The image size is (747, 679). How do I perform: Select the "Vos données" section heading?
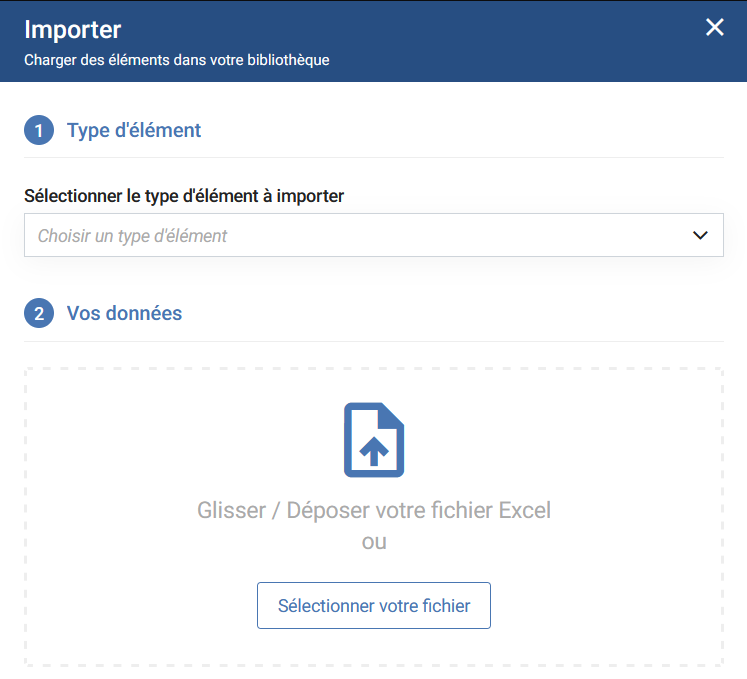tap(124, 313)
